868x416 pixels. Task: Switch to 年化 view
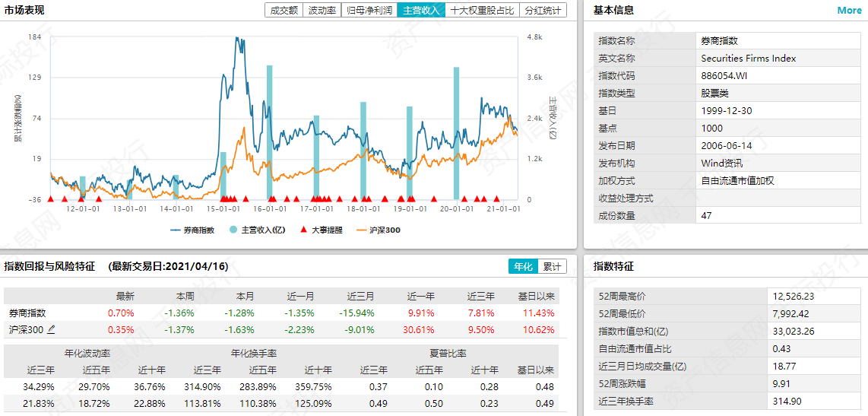pyautogui.click(x=523, y=267)
